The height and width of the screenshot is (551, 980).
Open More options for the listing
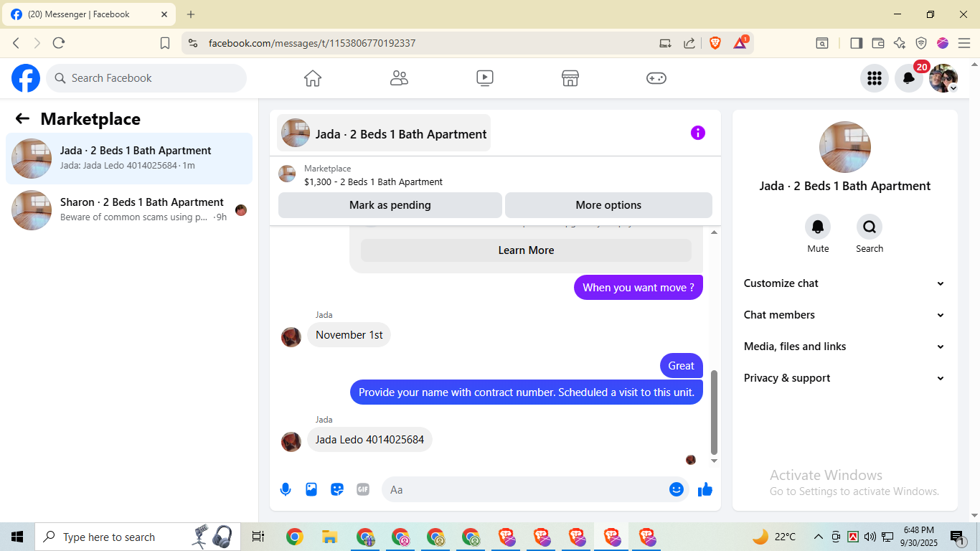608,205
